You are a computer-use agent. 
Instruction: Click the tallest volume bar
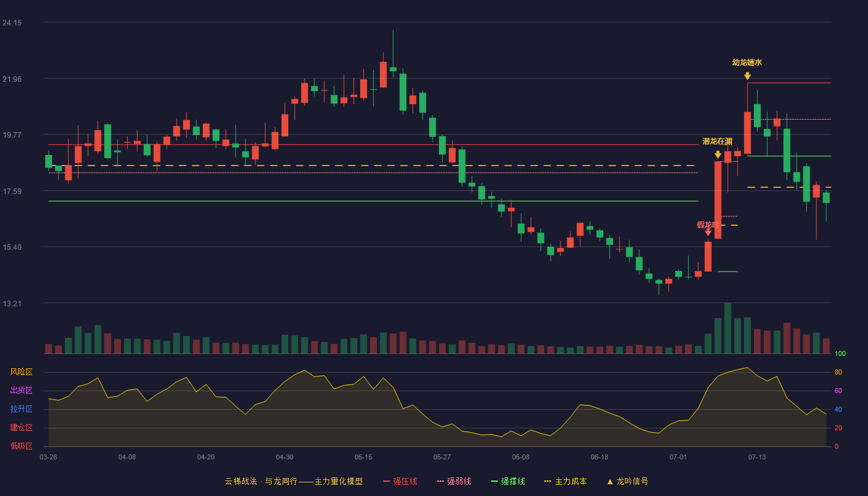[x=728, y=328]
